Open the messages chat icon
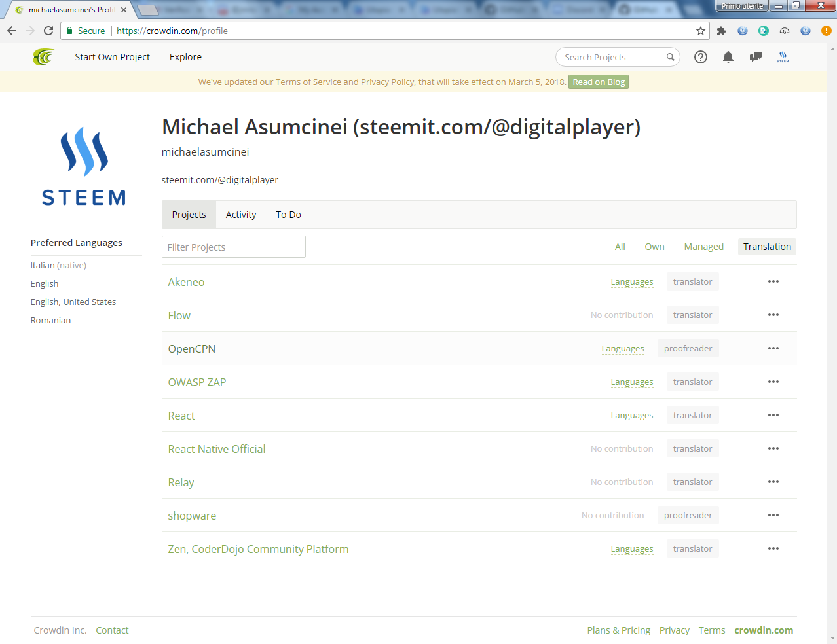 click(x=756, y=57)
